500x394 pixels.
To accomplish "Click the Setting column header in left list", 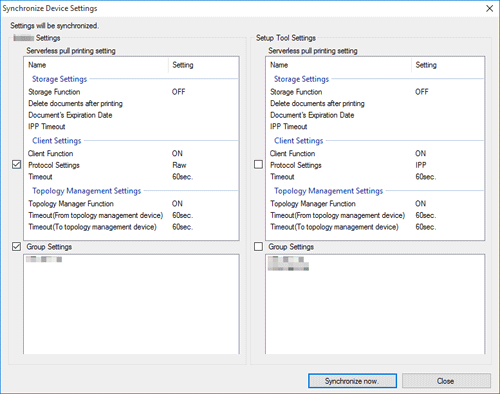I will (204, 65).
